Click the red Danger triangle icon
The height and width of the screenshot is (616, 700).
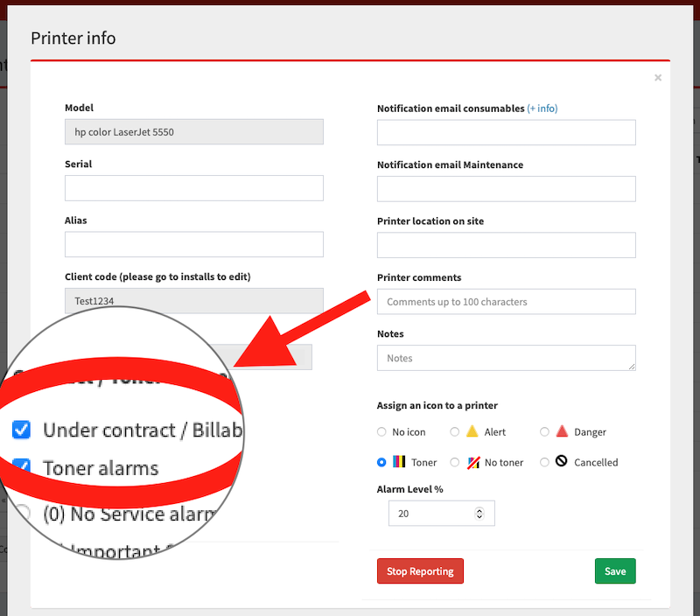(x=563, y=431)
